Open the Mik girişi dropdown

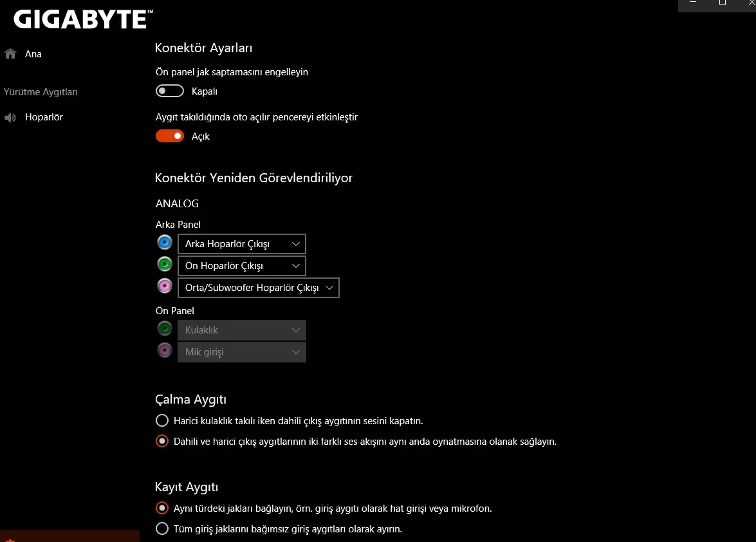coord(241,352)
